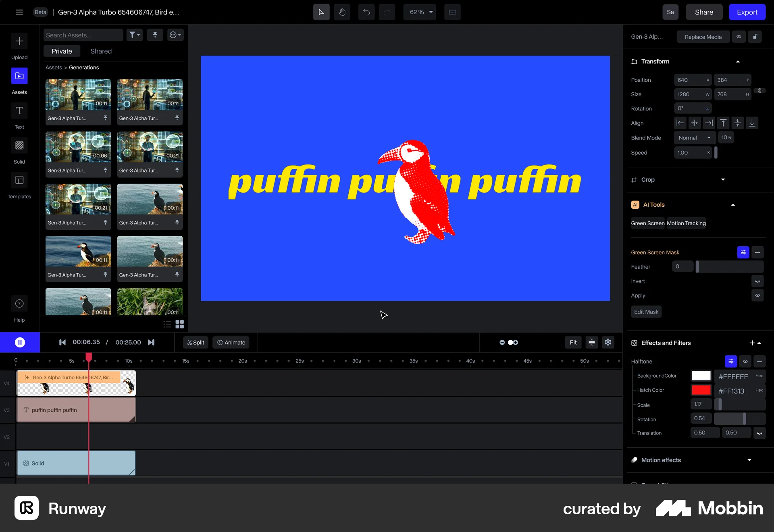Add a new effect with the plus icon
The image size is (774, 532).
752,343
